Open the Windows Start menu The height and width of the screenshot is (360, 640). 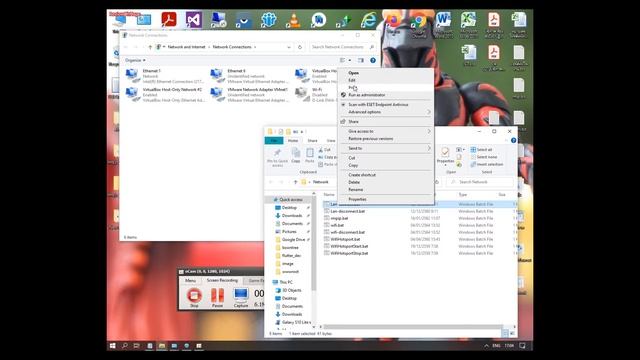click(x=113, y=346)
